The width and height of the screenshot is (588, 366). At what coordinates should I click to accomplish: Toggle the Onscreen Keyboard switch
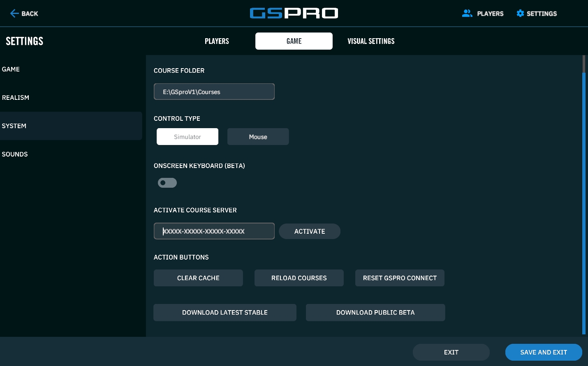click(167, 183)
